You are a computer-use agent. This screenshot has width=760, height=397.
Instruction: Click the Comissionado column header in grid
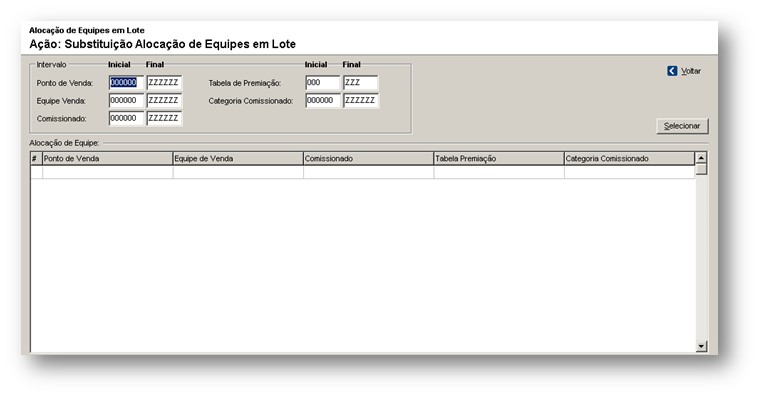368,159
